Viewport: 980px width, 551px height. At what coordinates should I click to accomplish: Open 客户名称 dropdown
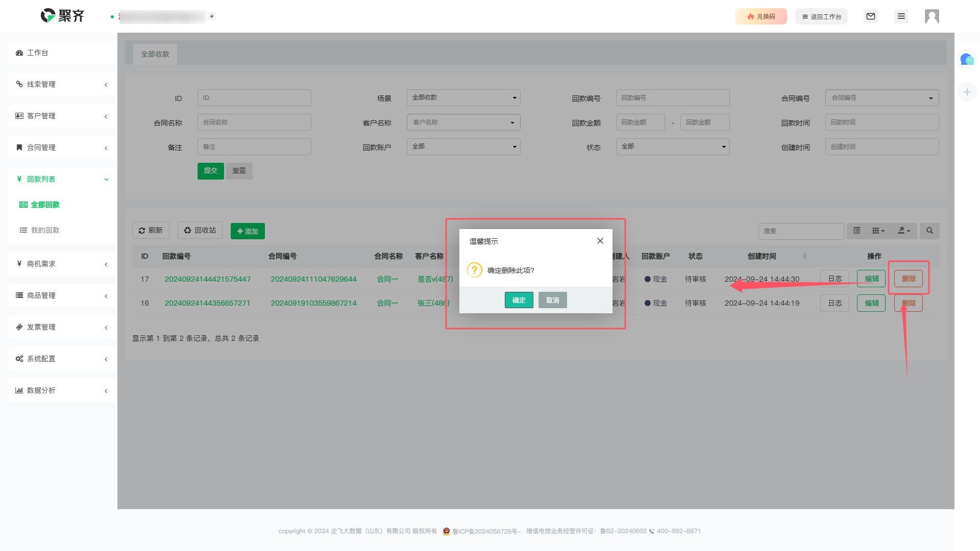(463, 122)
